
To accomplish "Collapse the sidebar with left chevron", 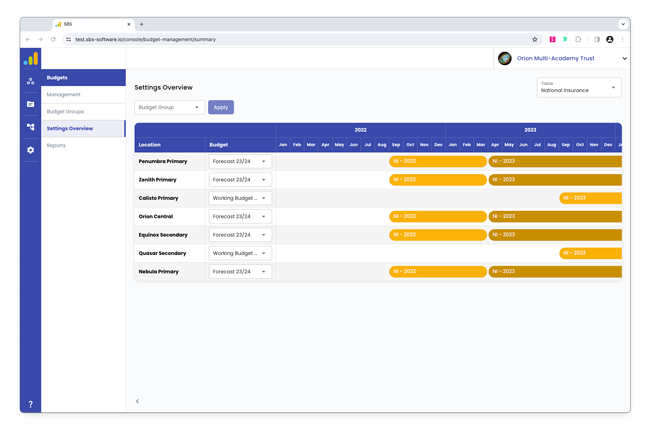I will [137, 401].
